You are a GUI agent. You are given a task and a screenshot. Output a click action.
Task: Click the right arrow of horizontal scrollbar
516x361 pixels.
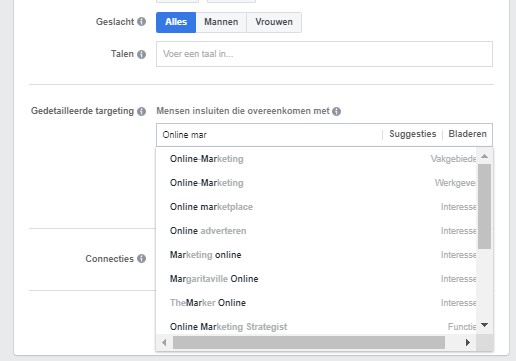point(468,342)
